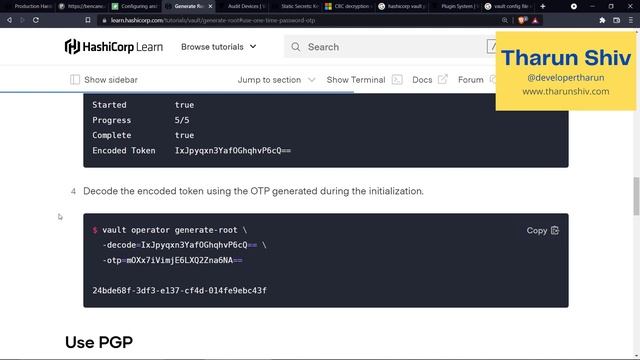Click the zoom magnifier icon in address bar

tap(504, 20)
